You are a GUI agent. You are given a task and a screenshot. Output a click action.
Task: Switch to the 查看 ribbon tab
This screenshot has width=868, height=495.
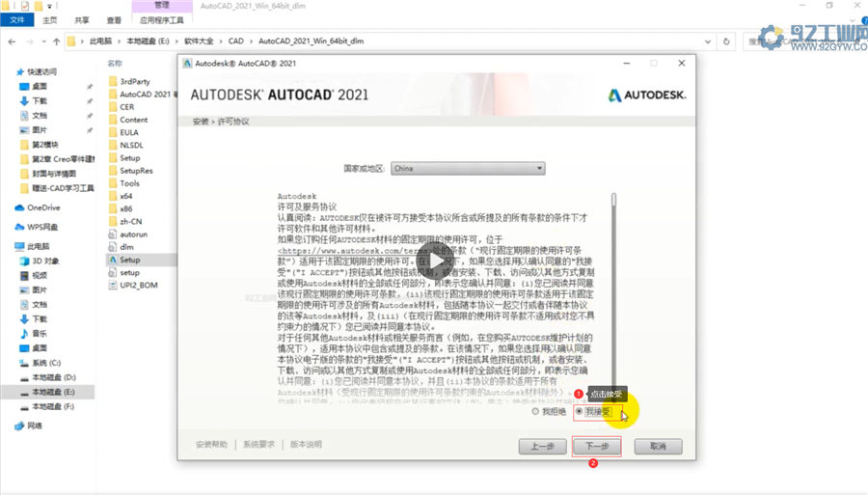click(x=114, y=20)
